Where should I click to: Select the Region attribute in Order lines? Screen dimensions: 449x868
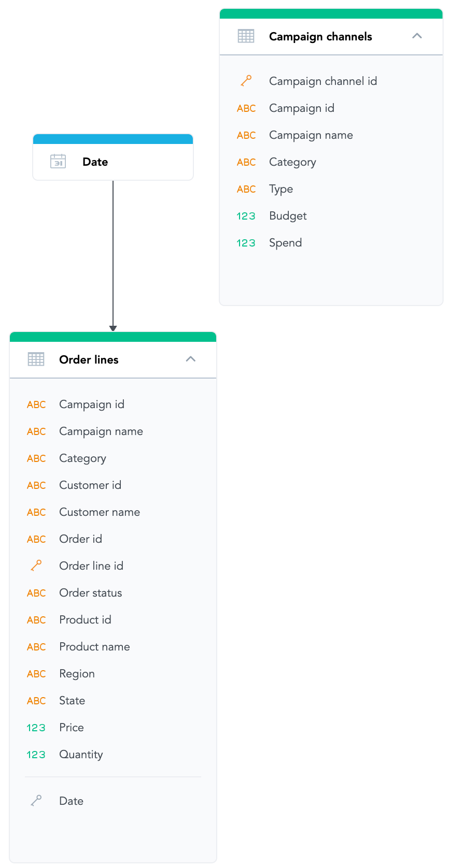77,674
